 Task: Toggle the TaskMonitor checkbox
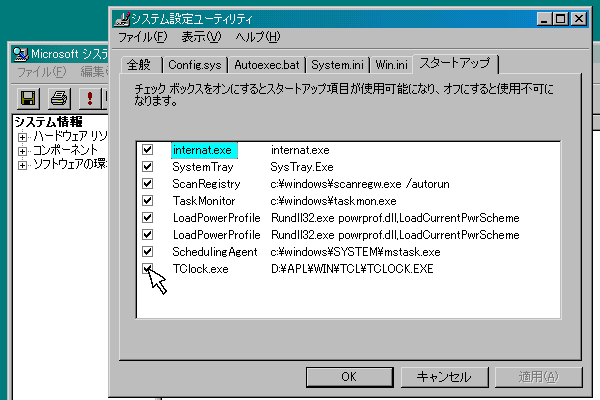click(147, 201)
